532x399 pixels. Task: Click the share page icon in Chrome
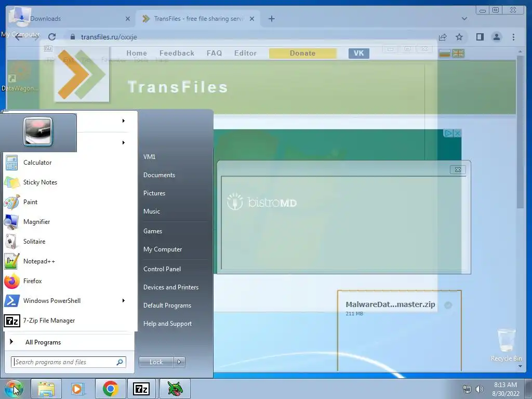pos(443,37)
